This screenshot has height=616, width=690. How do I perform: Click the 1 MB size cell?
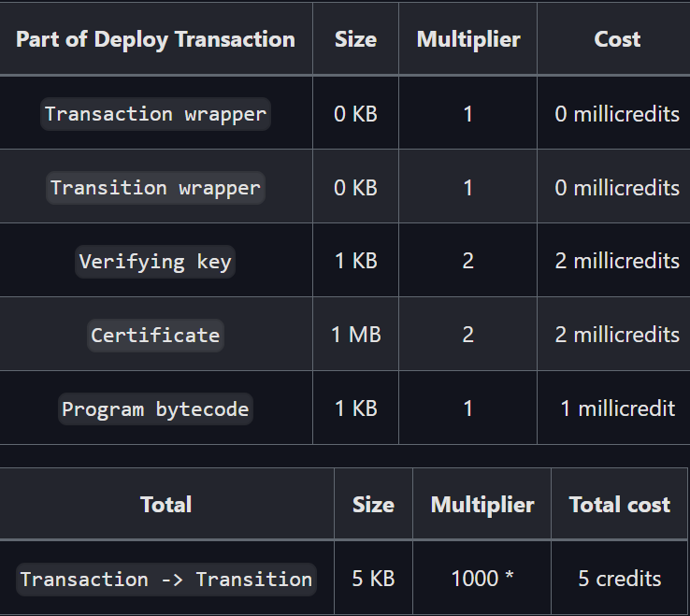(356, 335)
